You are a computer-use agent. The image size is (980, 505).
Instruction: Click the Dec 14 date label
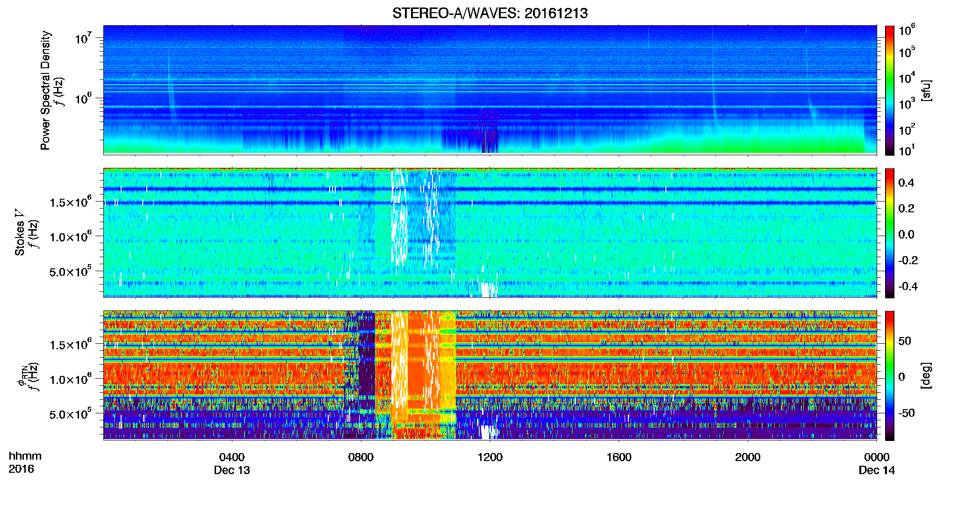[x=877, y=470]
